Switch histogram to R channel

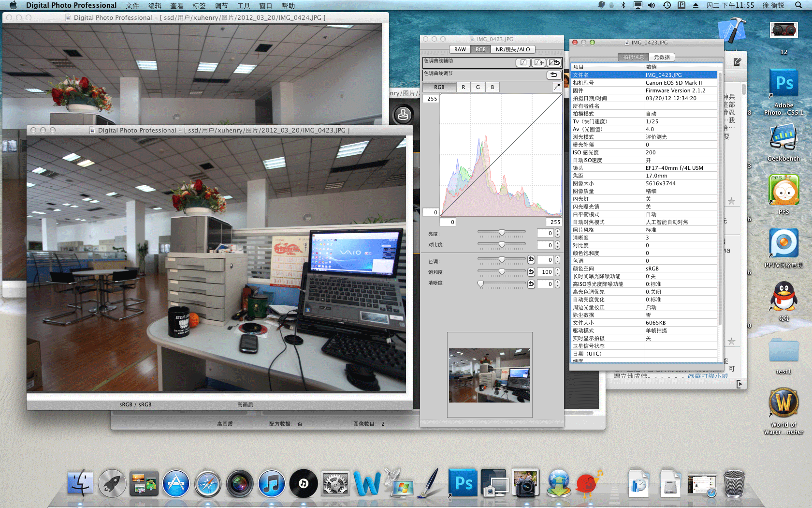pyautogui.click(x=463, y=87)
